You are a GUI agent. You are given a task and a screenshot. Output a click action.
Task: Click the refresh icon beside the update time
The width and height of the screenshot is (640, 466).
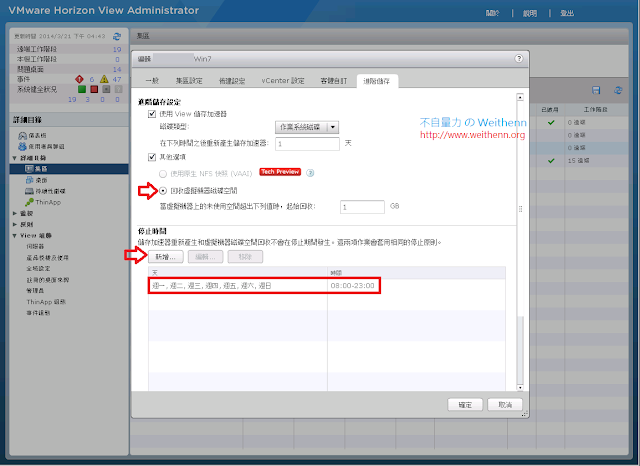point(117,37)
